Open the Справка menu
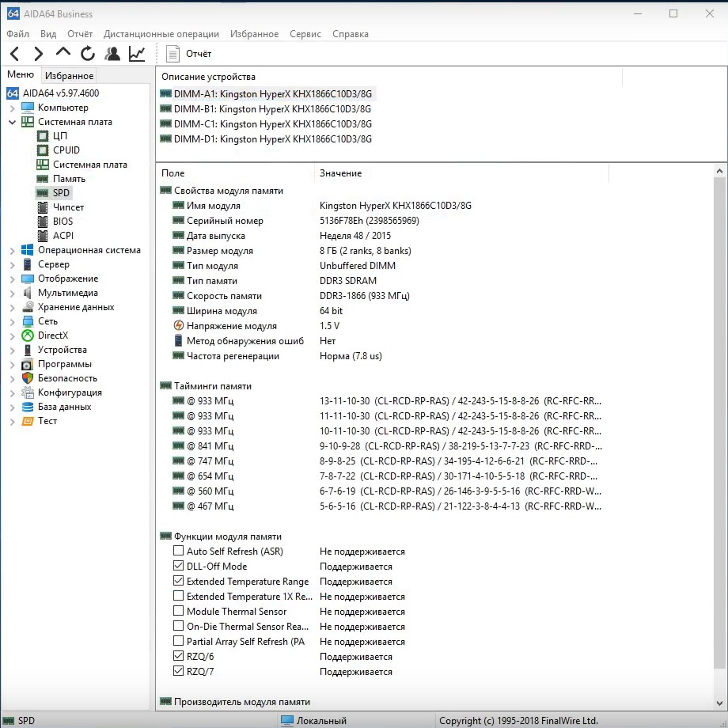Screen dimensions: 728x728 (351, 34)
